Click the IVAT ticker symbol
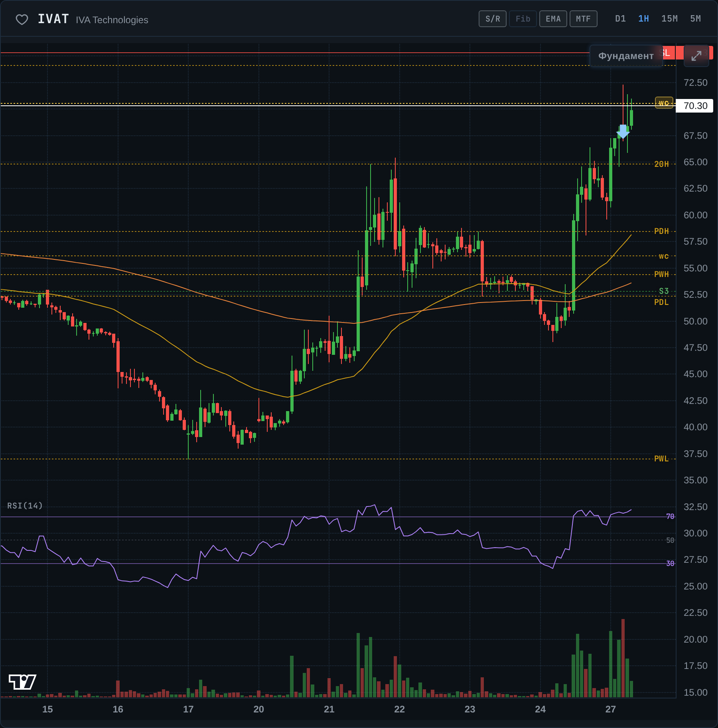 [x=53, y=19]
